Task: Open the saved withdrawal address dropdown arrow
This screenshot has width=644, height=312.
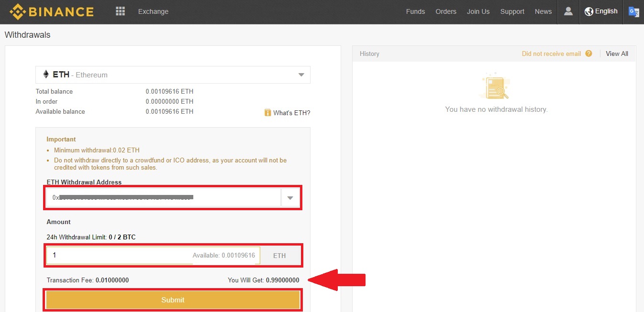Action: tap(290, 198)
